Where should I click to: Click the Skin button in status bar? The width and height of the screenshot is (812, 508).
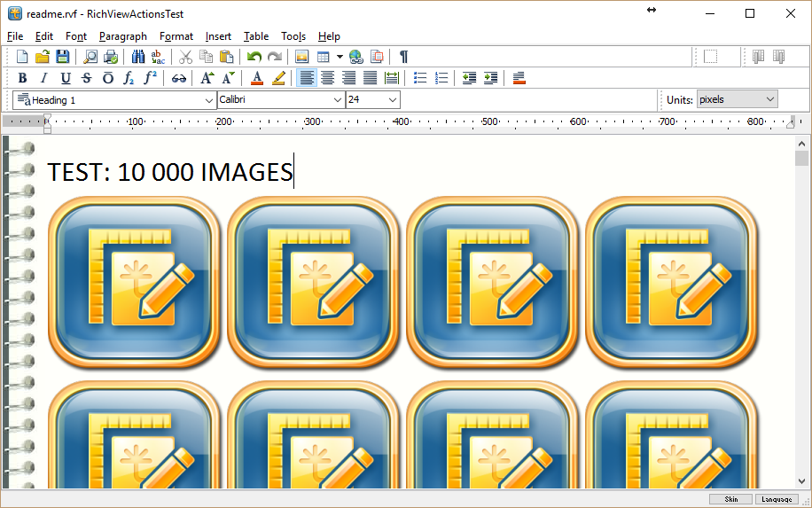click(x=730, y=499)
